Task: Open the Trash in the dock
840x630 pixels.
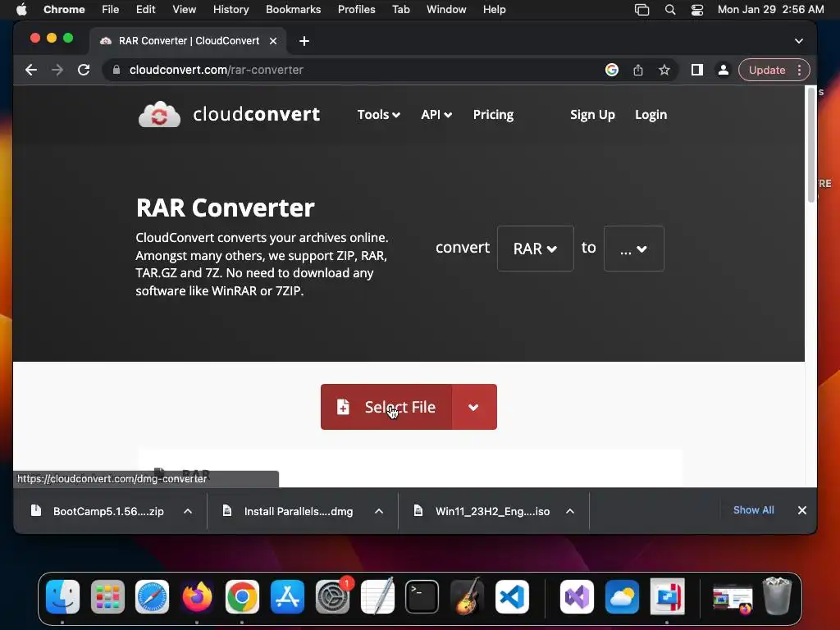Action: 777,596
